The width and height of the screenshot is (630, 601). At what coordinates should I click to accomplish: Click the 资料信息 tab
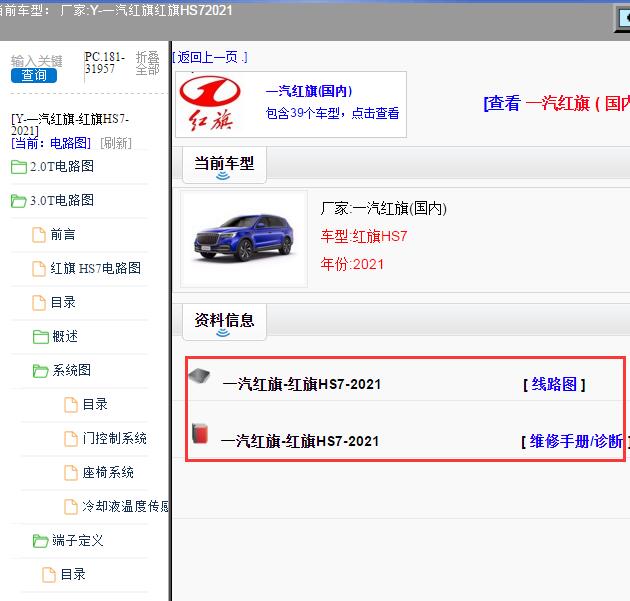224,322
